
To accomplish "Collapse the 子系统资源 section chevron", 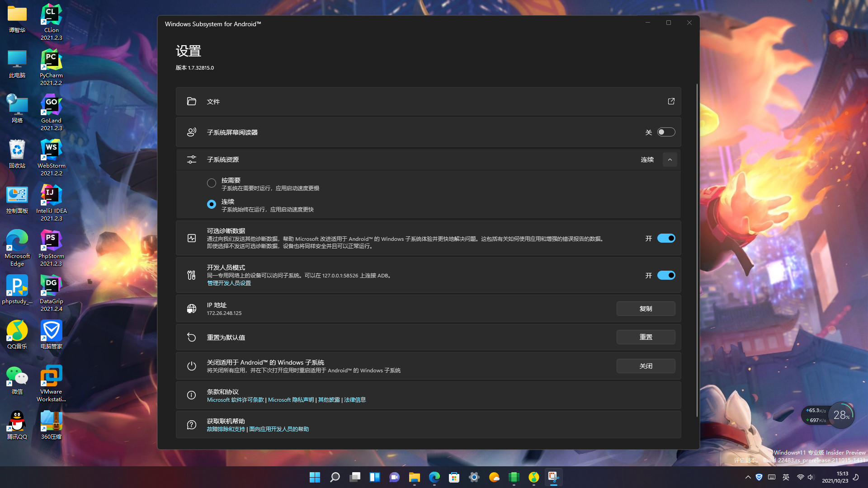I will click(x=670, y=160).
